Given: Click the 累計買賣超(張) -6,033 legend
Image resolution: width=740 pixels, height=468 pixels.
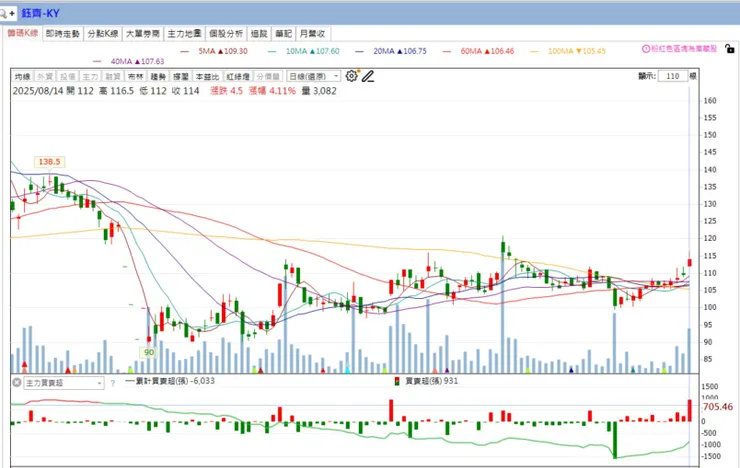Looking at the screenshot, I should point(170,381).
